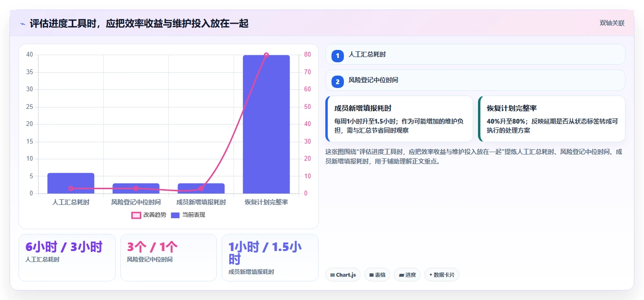Click number badge 1 in list

[x=338, y=55]
